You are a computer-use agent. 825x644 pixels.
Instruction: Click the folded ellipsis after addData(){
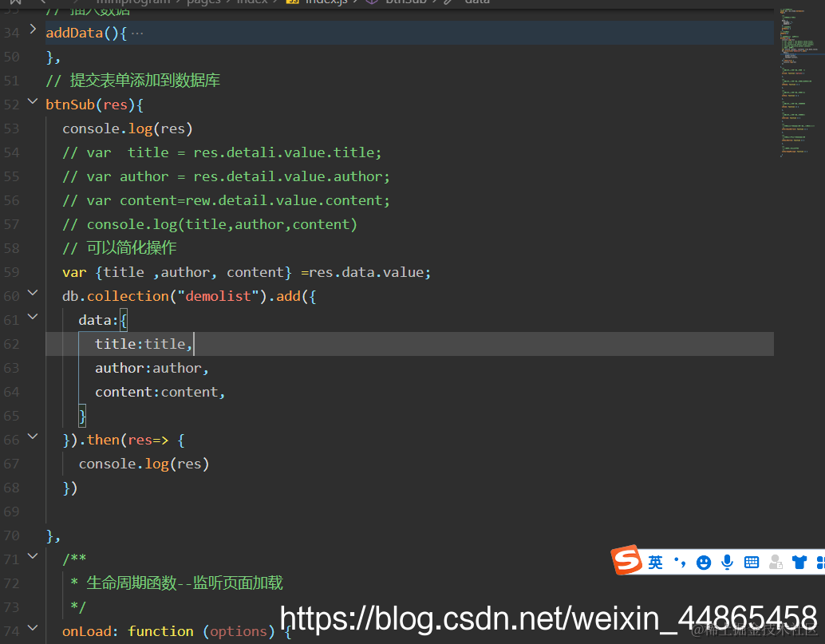137,34
